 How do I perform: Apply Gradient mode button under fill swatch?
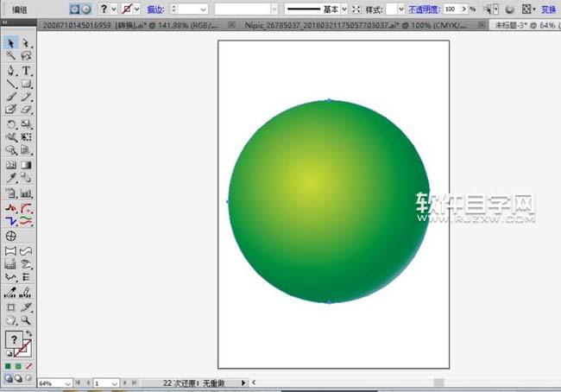tap(18, 366)
